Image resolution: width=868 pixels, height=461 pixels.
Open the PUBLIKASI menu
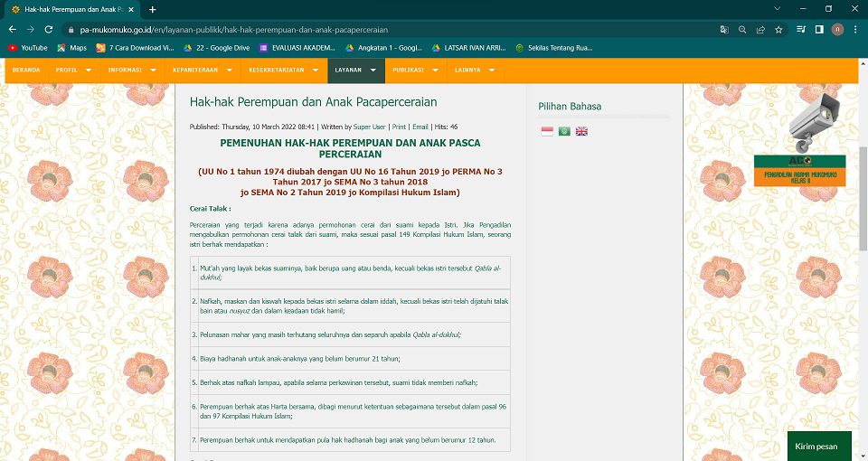[x=408, y=71]
